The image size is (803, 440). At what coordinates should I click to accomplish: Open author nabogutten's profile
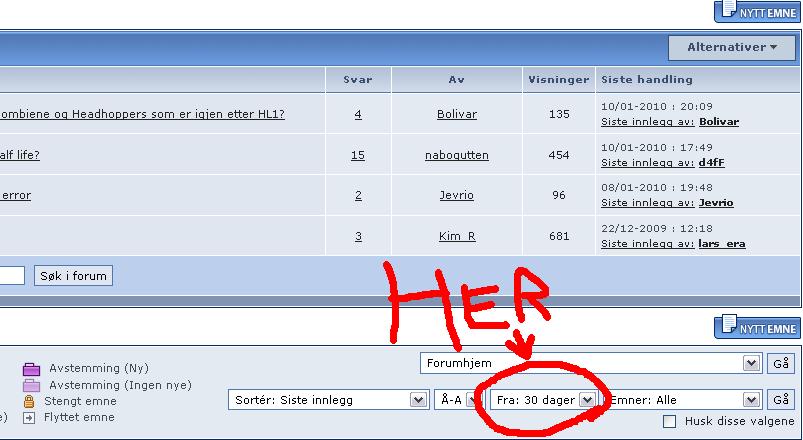[x=457, y=155]
